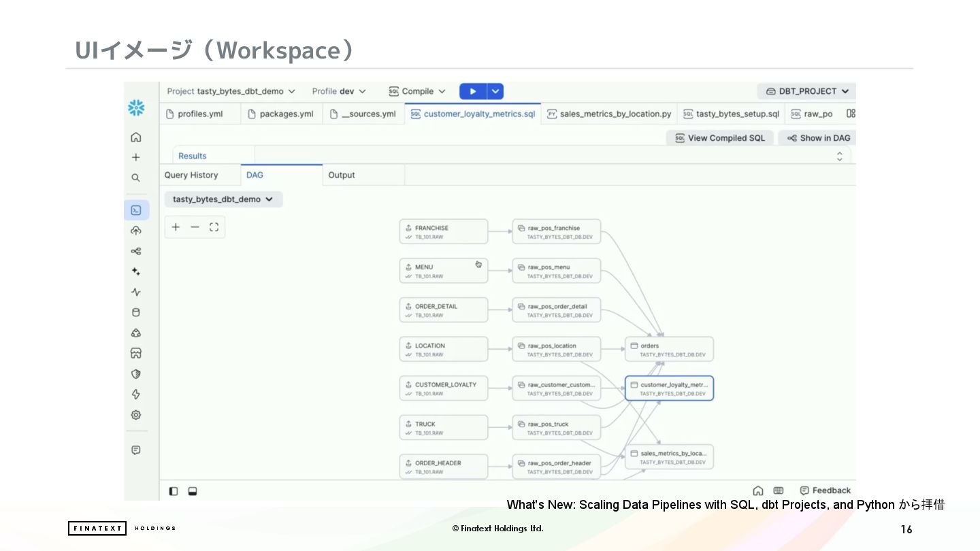Viewport: 980px width, 551px height.
Task: Click the database cylinder icon in sidebar
Action: [136, 313]
